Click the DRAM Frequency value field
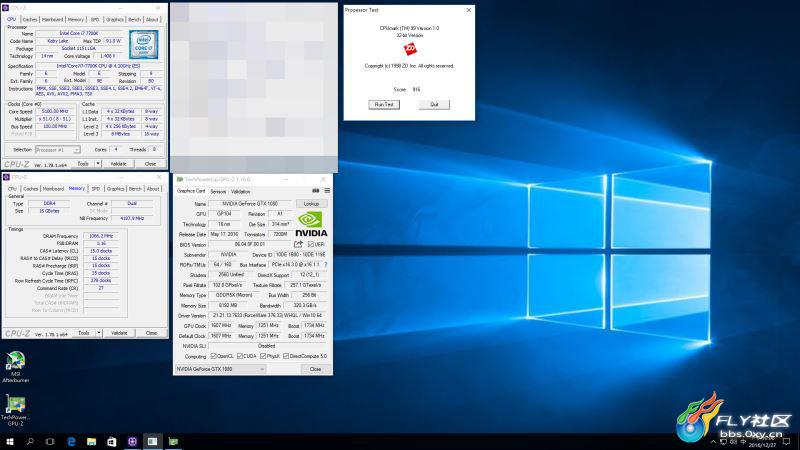 click(x=101, y=236)
